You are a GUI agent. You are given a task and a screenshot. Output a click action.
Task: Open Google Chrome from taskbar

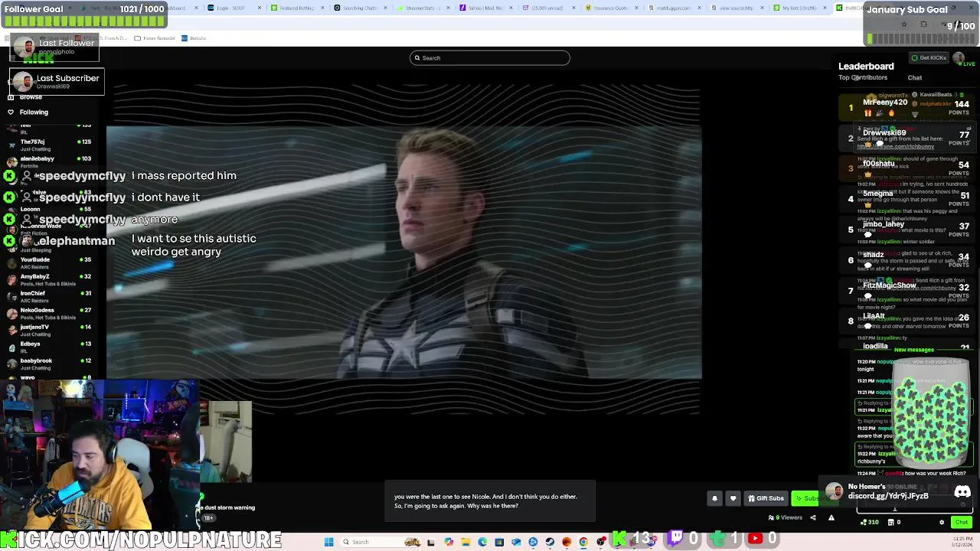[583, 542]
